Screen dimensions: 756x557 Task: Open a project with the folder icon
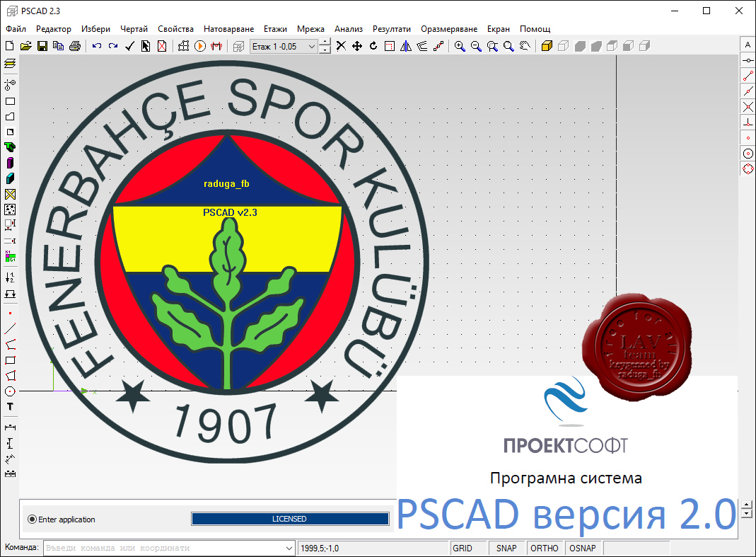point(26,46)
